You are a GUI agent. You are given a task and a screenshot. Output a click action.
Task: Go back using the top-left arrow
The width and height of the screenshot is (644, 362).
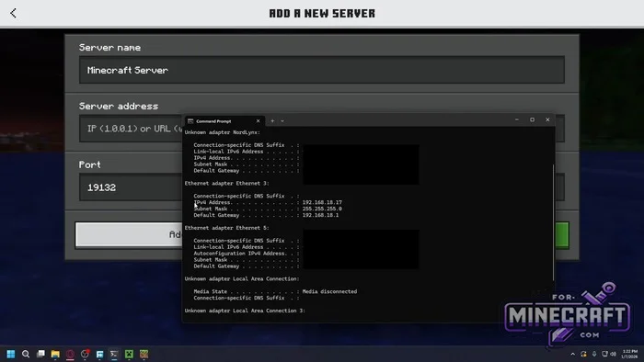pos(13,13)
